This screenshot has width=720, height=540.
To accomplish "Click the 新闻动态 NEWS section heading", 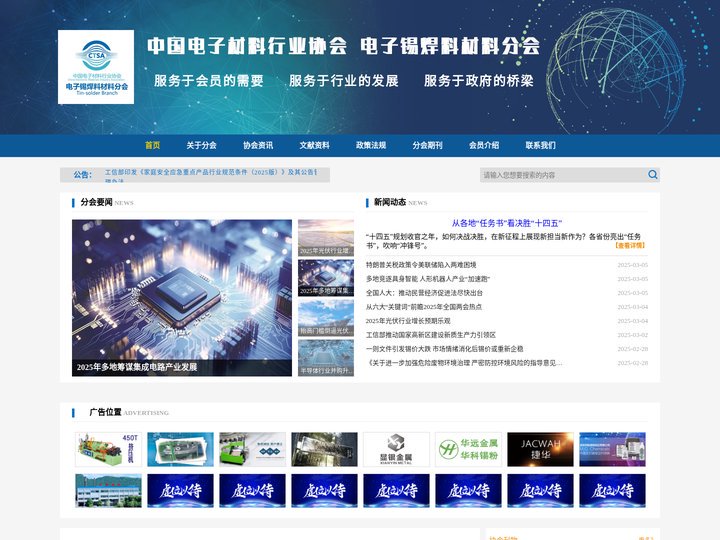I will [400, 202].
